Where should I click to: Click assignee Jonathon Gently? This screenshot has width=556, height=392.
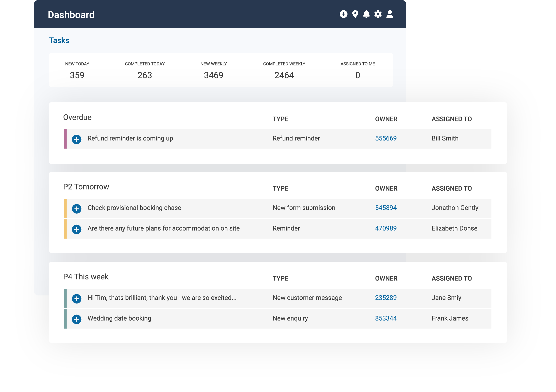(455, 208)
